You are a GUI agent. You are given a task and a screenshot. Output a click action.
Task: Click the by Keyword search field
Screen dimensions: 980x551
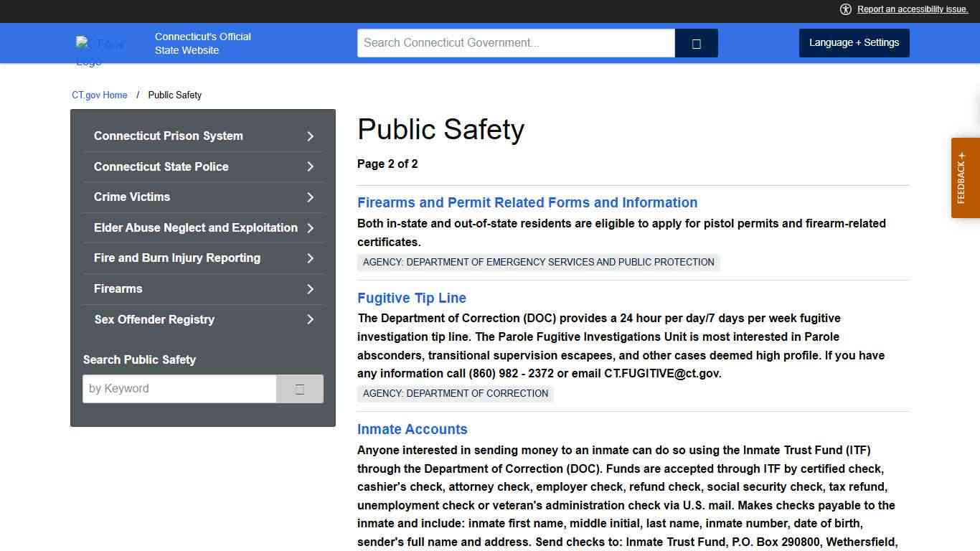179,388
